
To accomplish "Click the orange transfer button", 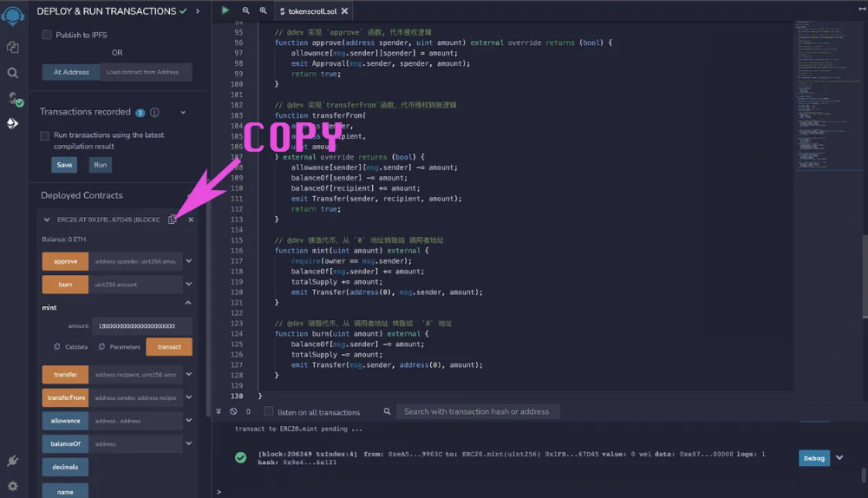I will click(x=65, y=375).
